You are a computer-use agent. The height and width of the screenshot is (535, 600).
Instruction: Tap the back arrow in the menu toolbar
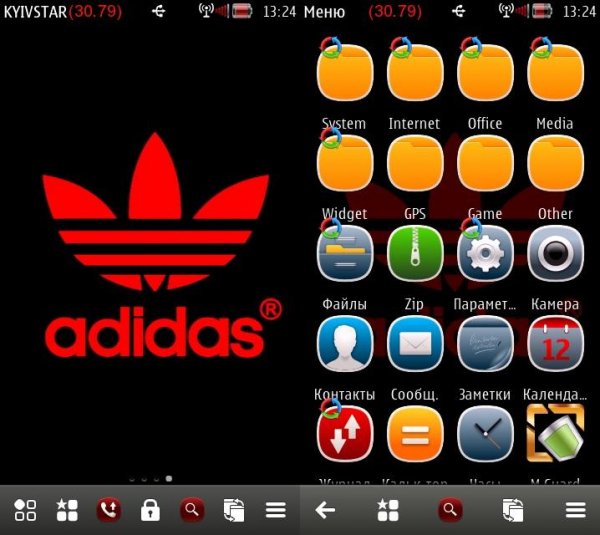325,510
